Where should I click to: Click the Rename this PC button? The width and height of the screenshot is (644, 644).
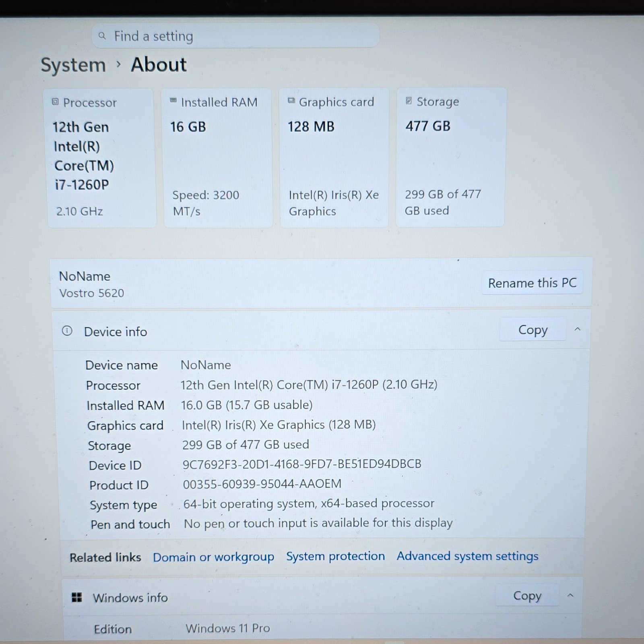click(532, 283)
